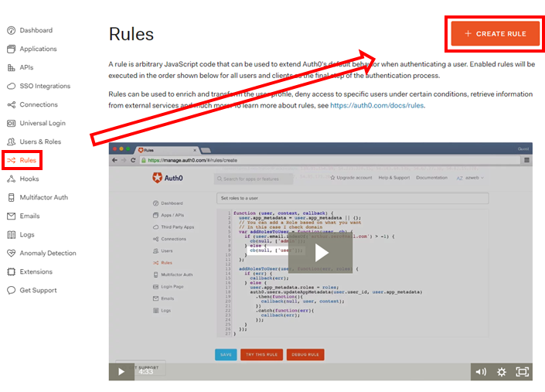Play the video with center play button

click(x=321, y=253)
